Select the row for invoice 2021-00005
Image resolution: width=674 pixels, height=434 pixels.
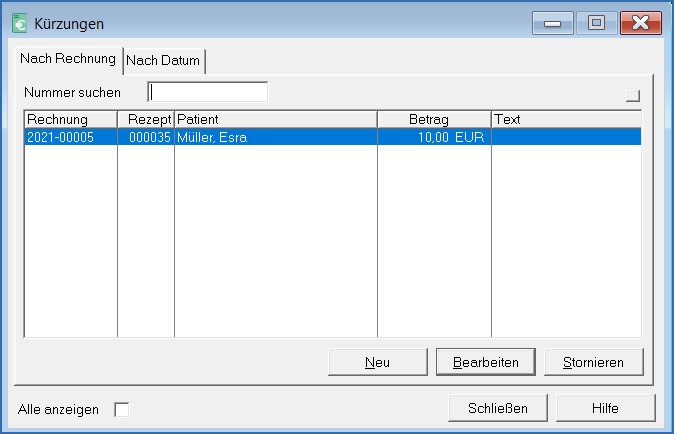click(x=200, y=137)
